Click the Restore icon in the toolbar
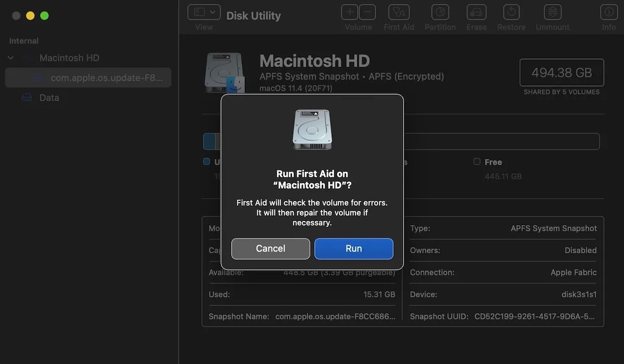Screen dimensions: 624x364 click(511, 12)
